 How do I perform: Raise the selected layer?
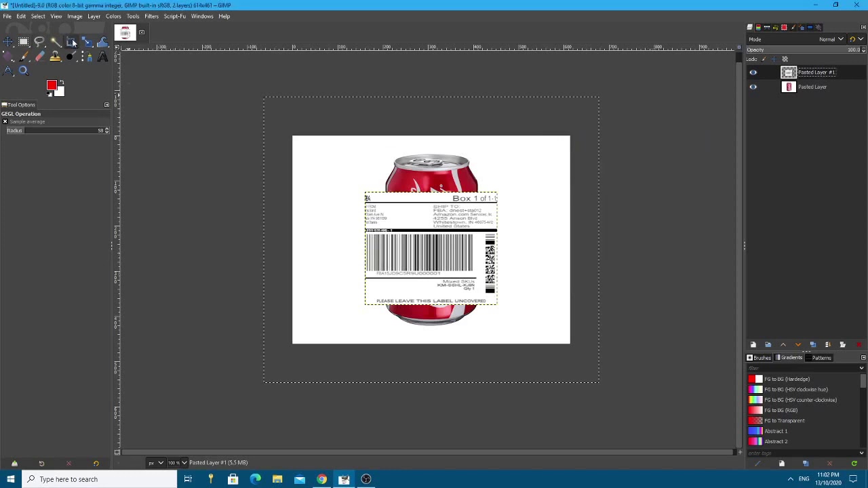point(783,345)
